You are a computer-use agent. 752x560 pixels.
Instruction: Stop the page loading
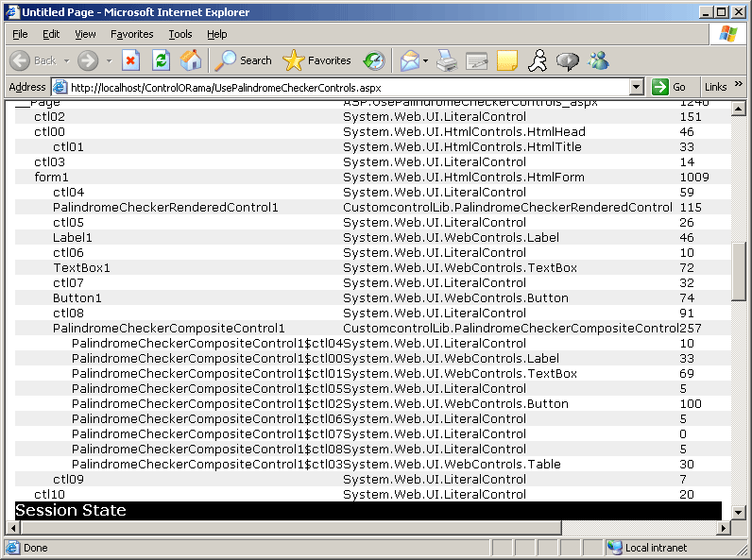pyautogui.click(x=130, y=60)
